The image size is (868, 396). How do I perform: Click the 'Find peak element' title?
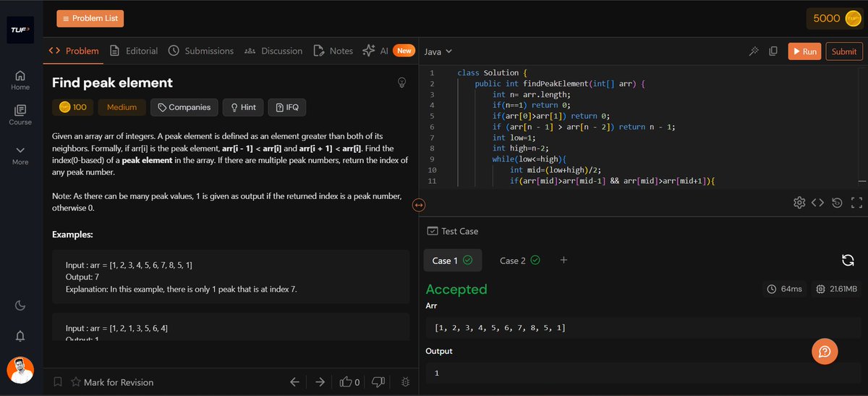point(112,83)
